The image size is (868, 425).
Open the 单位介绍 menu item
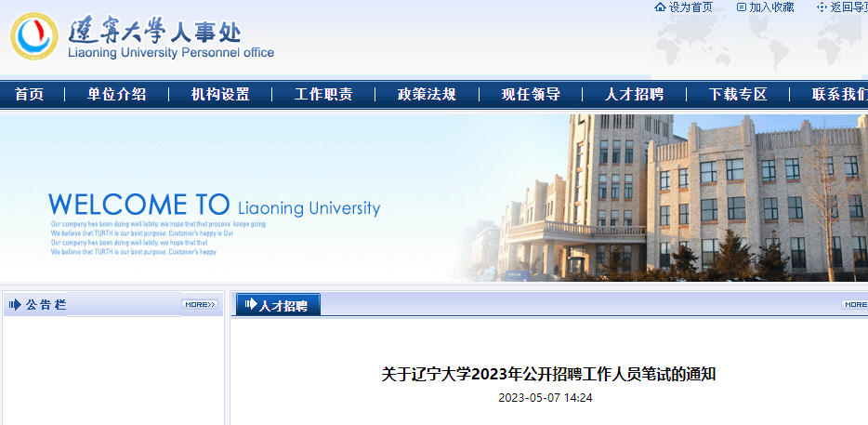point(117,94)
